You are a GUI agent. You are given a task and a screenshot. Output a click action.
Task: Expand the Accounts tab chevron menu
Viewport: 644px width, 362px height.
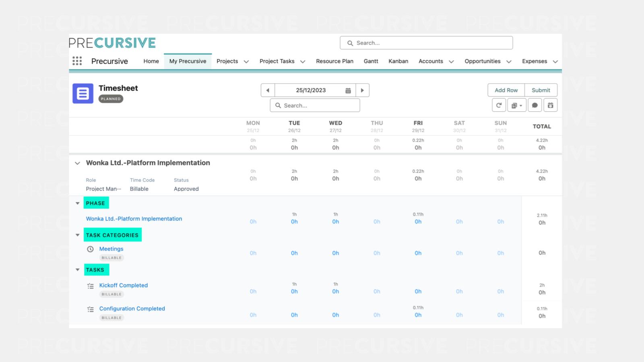coord(451,62)
